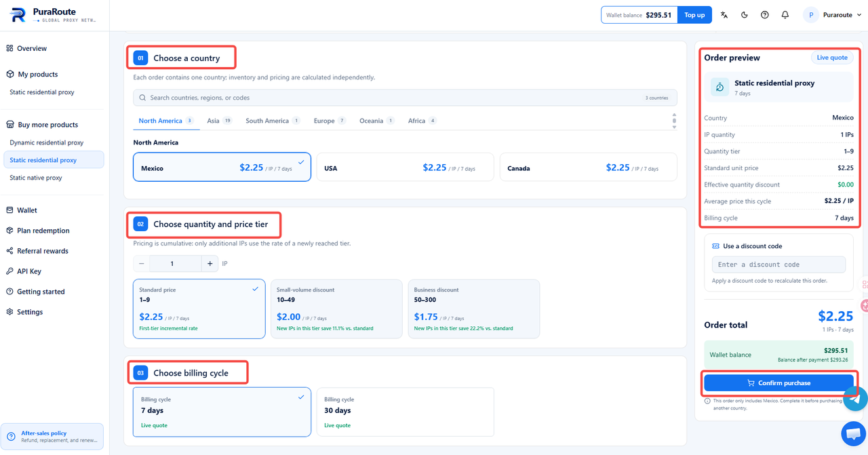Switch to Asia tab
The image size is (868, 455).
(219, 121)
